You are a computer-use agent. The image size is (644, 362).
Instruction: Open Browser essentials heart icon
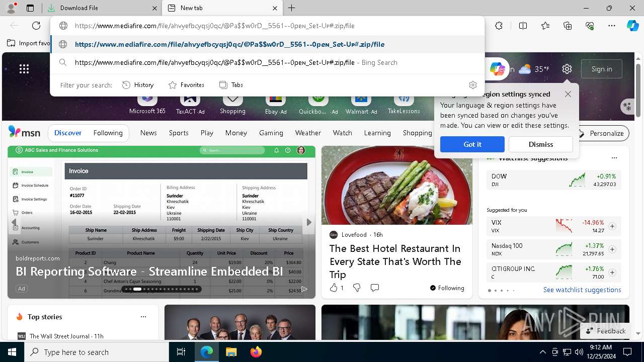pyautogui.click(x=590, y=26)
